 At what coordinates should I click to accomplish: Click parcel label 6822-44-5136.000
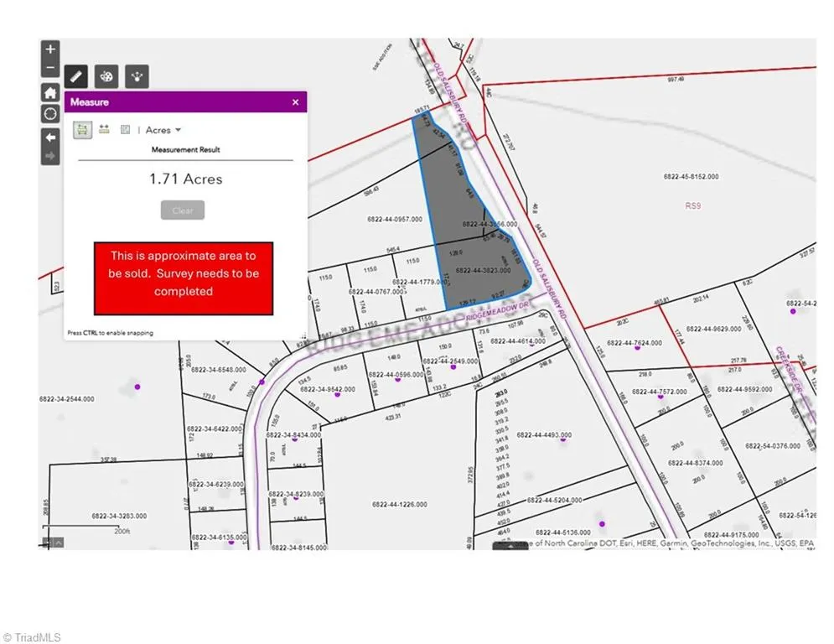pos(562,532)
